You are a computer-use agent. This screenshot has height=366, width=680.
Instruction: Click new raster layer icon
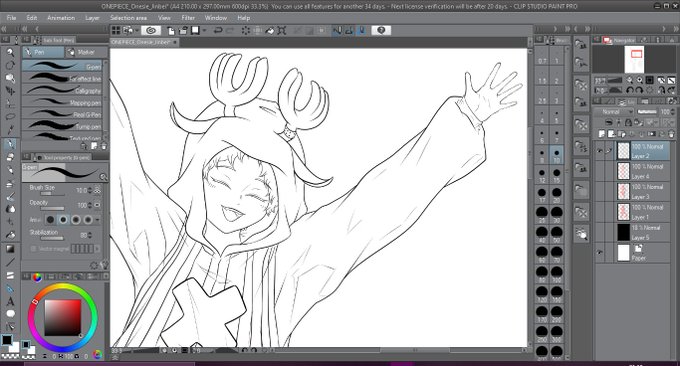[x=603, y=134]
